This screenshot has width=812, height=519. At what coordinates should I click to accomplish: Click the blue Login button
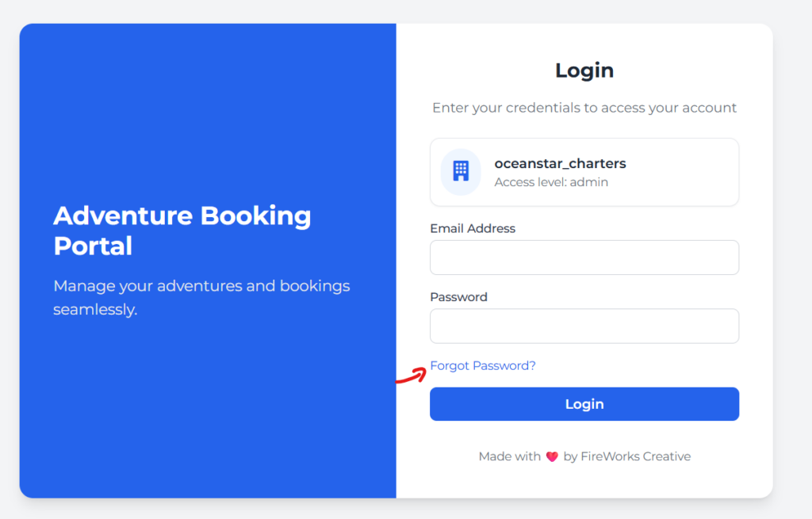tap(584, 404)
